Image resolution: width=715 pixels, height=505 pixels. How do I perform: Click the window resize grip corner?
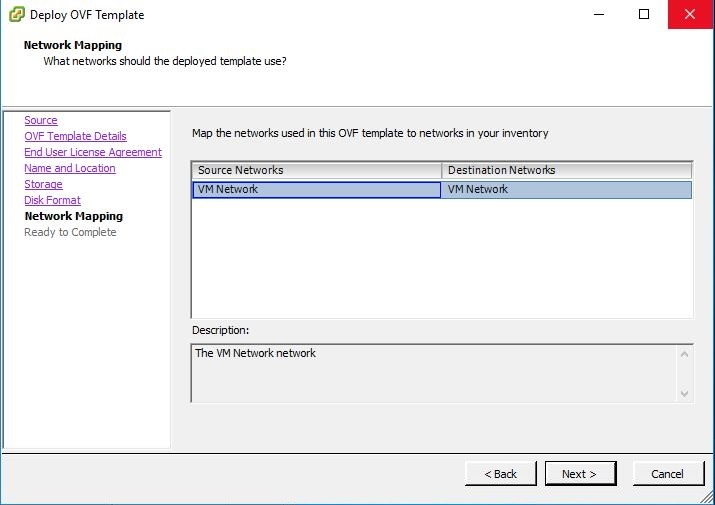pyautogui.click(x=707, y=497)
